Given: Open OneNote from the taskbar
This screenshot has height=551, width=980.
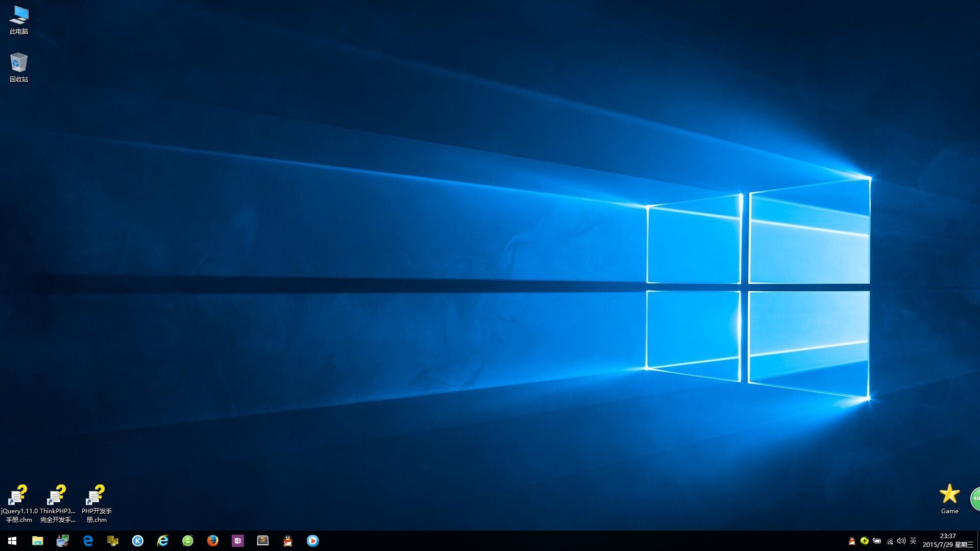Looking at the screenshot, I should tap(238, 541).
